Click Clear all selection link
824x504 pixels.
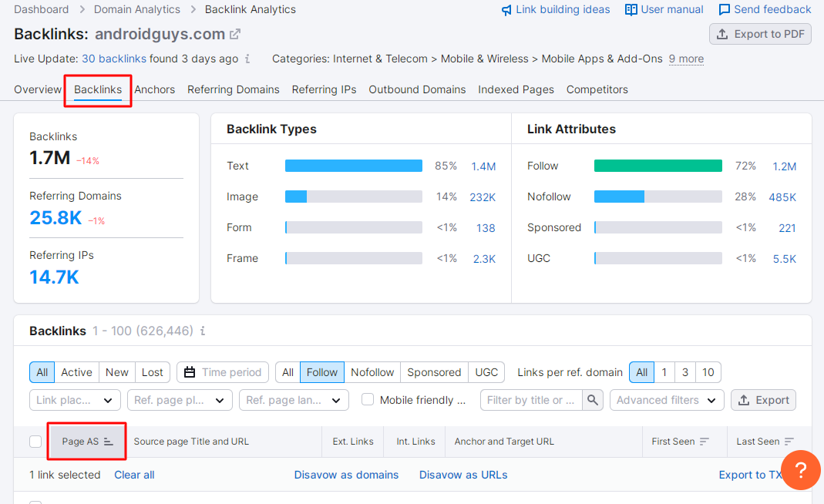tap(135, 475)
